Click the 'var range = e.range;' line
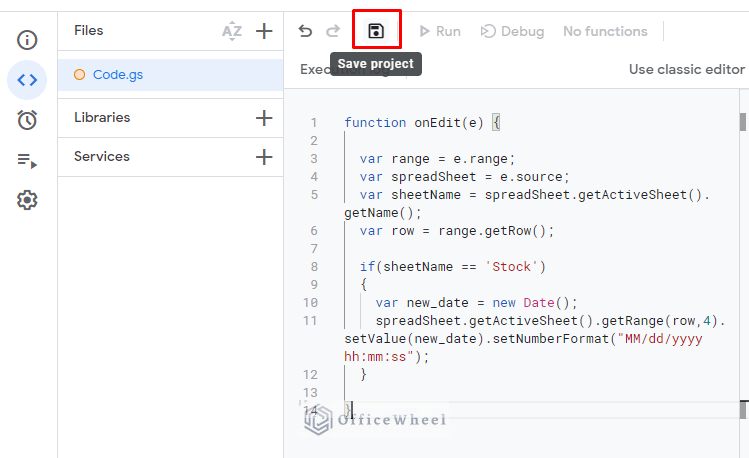Image resolution: width=749 pixels, height=458 pixels. pos(437,159)
